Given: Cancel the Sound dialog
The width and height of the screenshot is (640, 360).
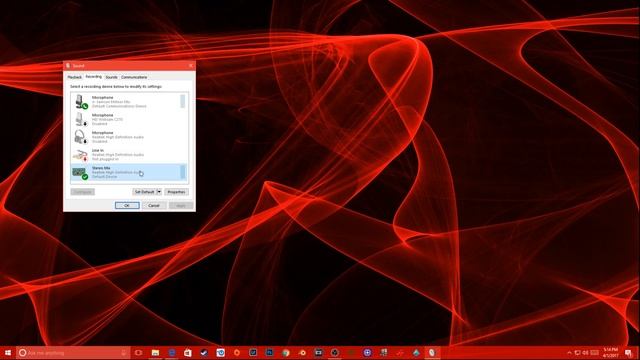Looking at the screenshot, I should tap(154, 205).
